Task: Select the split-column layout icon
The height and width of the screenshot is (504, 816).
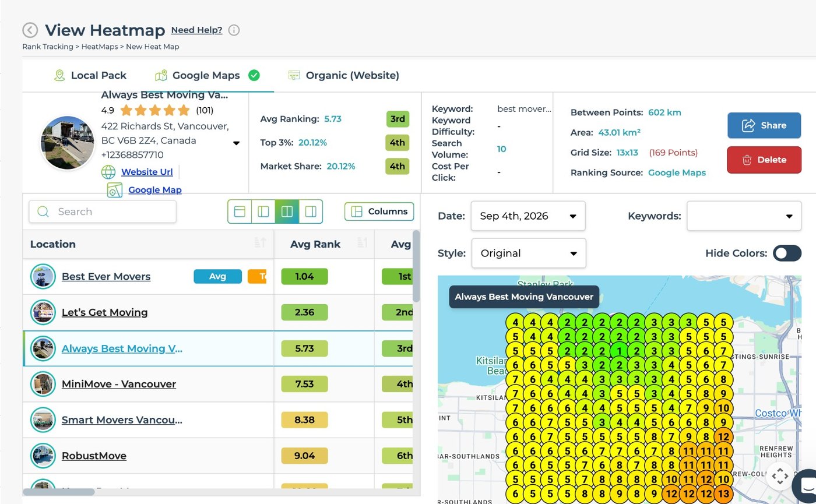Action: click(x=287, y=212)
